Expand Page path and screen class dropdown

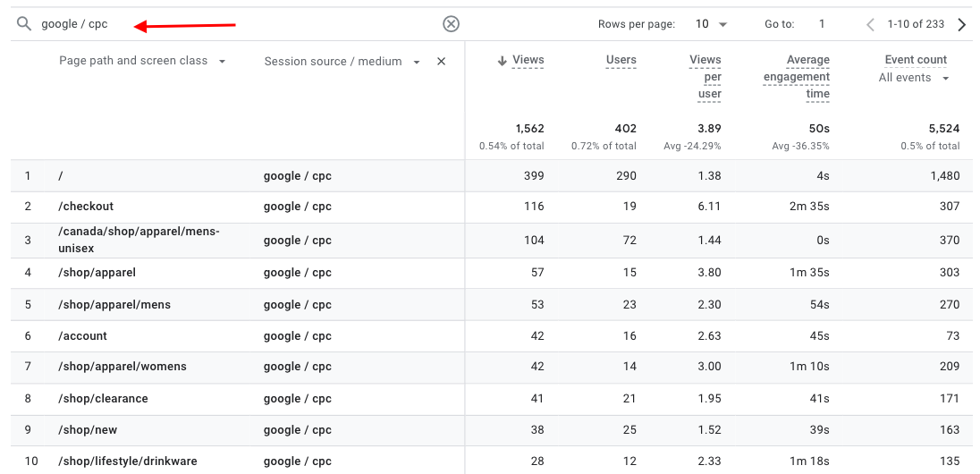click(222, 62)
